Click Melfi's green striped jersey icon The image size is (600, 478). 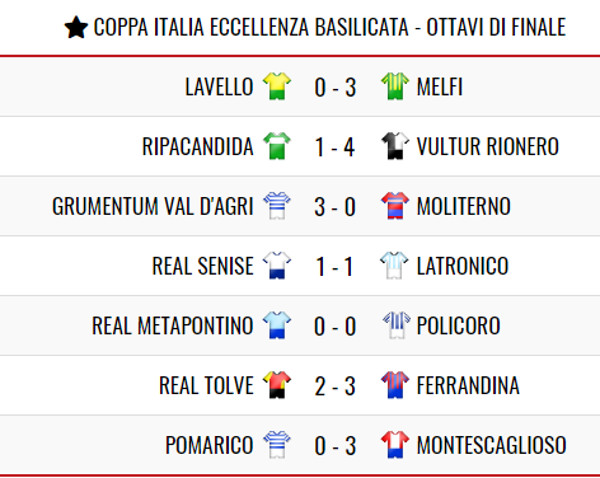[x=395, y=86]
